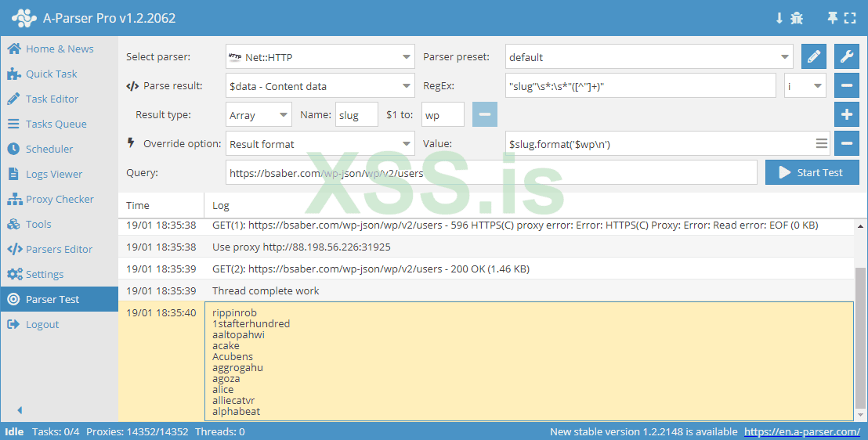The height and width of the screenshot is (440, 868).
Task: Click the Logs Viewer document icon
Action: point(14,174)
